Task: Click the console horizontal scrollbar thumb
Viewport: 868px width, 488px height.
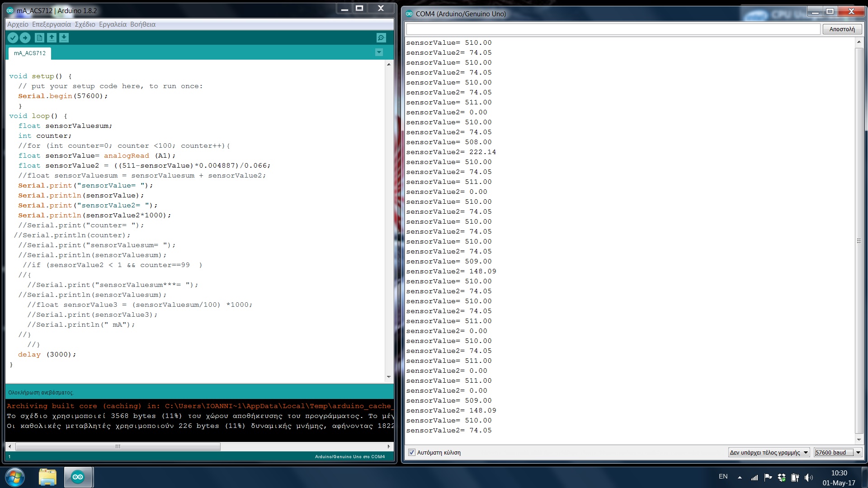Action: (118, 446)
